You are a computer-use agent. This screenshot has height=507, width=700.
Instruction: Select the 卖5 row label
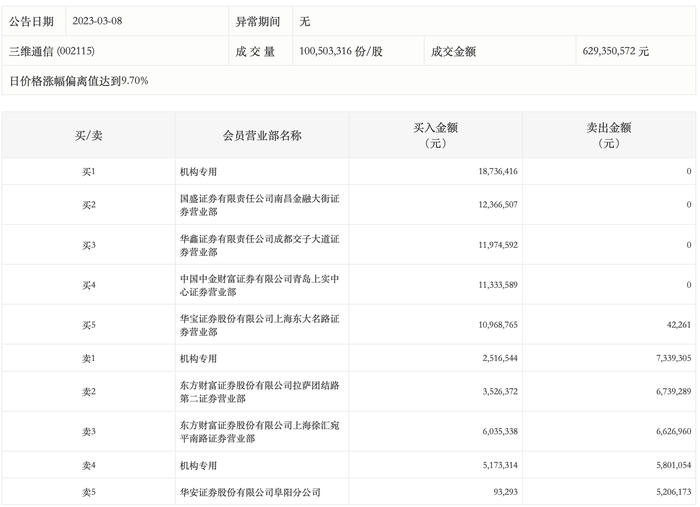(x=88, y=492)
